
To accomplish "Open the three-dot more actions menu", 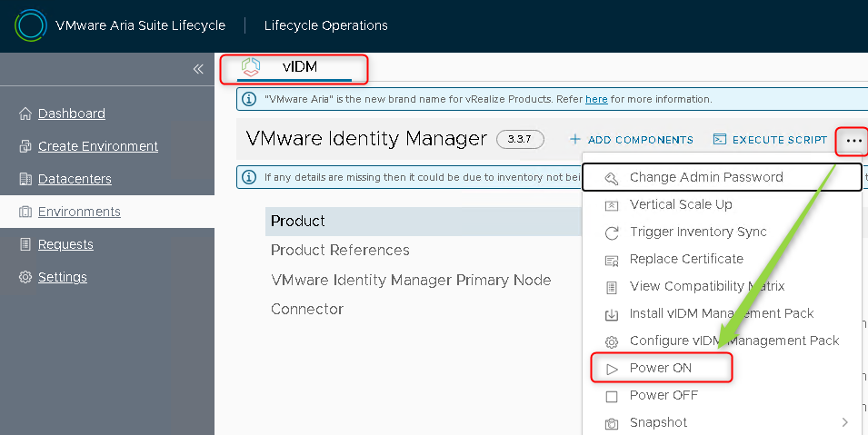I will click(x=853, y=141).
